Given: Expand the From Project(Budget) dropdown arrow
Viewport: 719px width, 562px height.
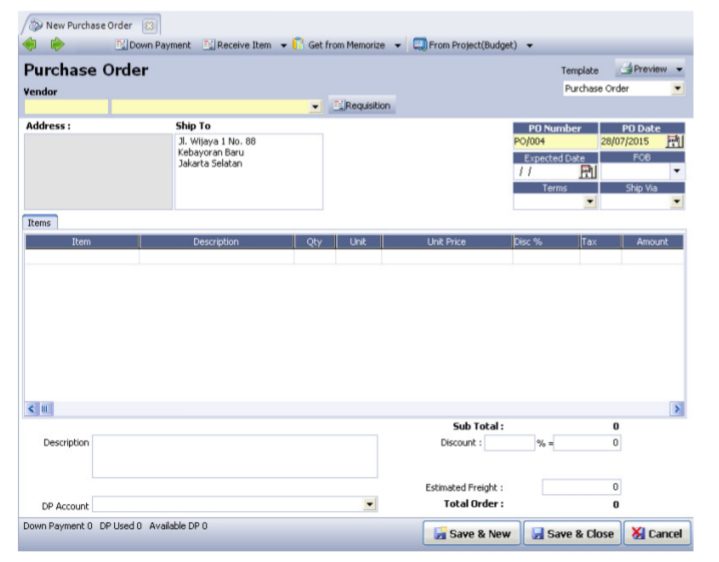Looking at the screenshot, I should [530, 45].
